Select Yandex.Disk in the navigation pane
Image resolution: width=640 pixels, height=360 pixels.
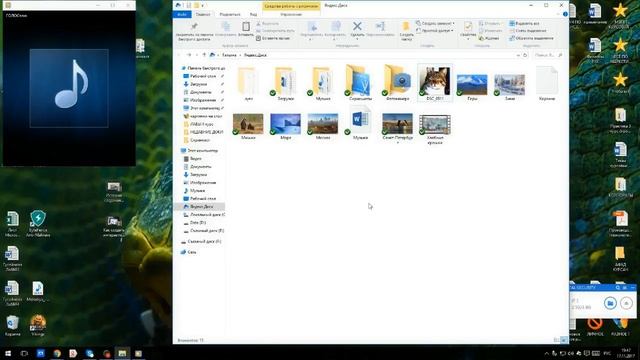tap(202, 207)
